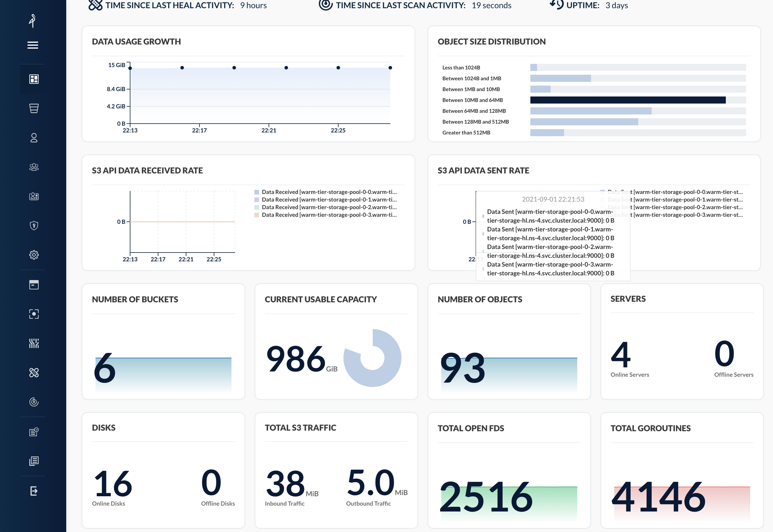Viewport: 773px width, 532px height.
Task: Click the Between 10MB and 64MB bar
Action: (628, 100)
